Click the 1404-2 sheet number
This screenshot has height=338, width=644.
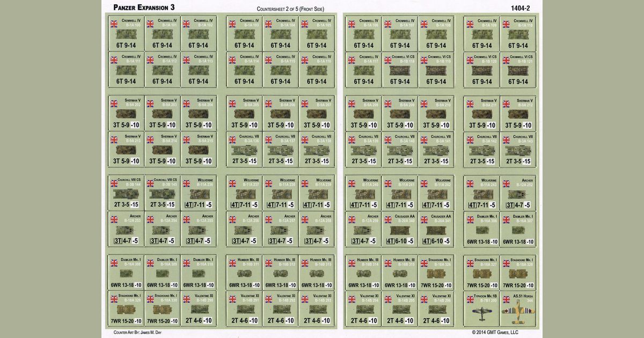coord(518,6)
